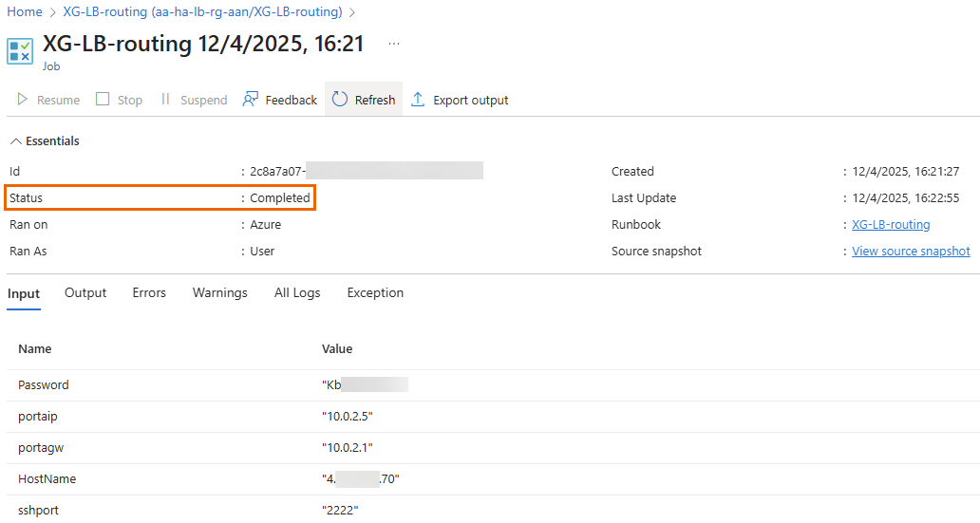980x523 pixels.
Task: Open the ellipsis more options menu
Action: [x=394, y=44]
